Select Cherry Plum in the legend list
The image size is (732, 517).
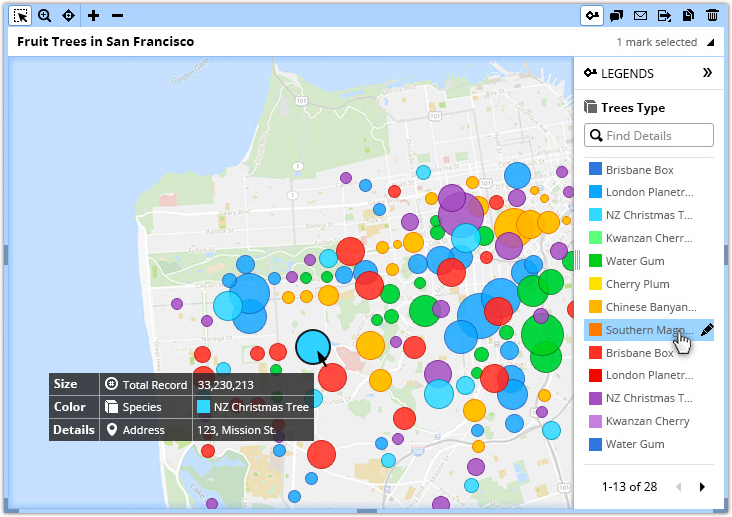tap(636, 284)
